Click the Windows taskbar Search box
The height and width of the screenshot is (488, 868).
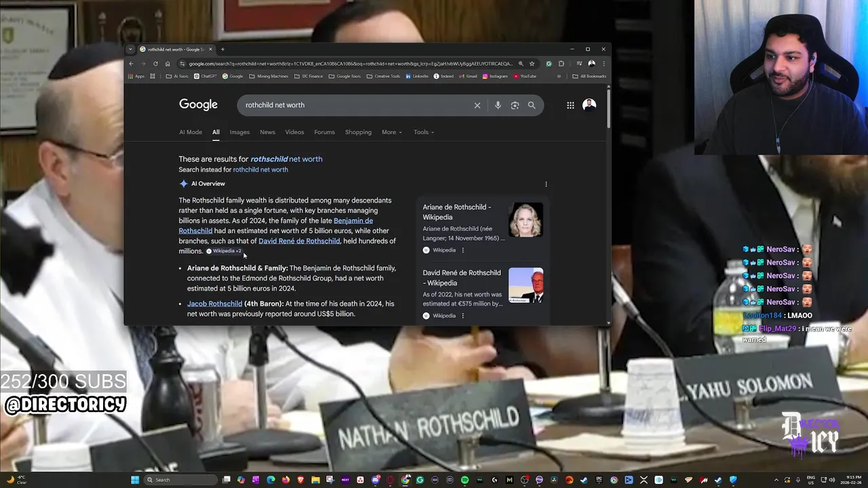[179, 480]
